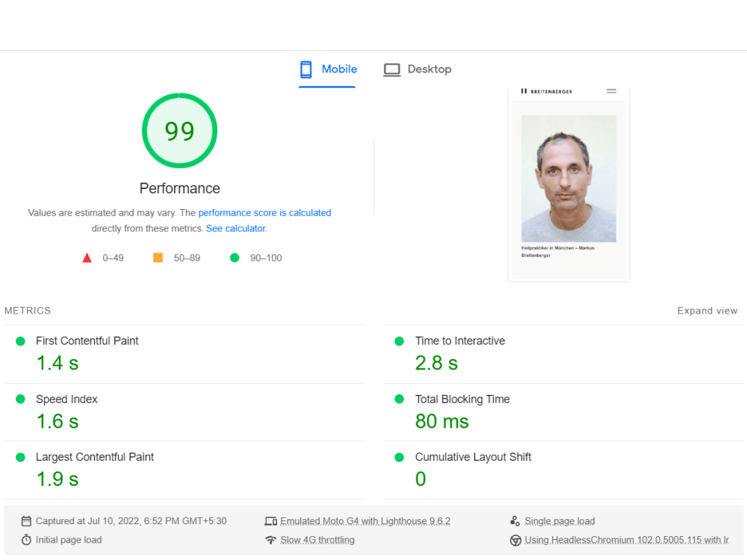Screen dimensions: 747x560
Task: Click the green dot beside First Contentful Paint
Action: click(x=20, y=341)
